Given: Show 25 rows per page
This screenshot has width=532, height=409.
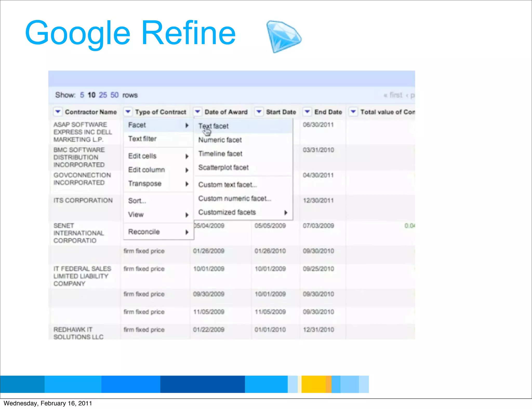Looking at the screenshot, I should click(x=103, y=95).
